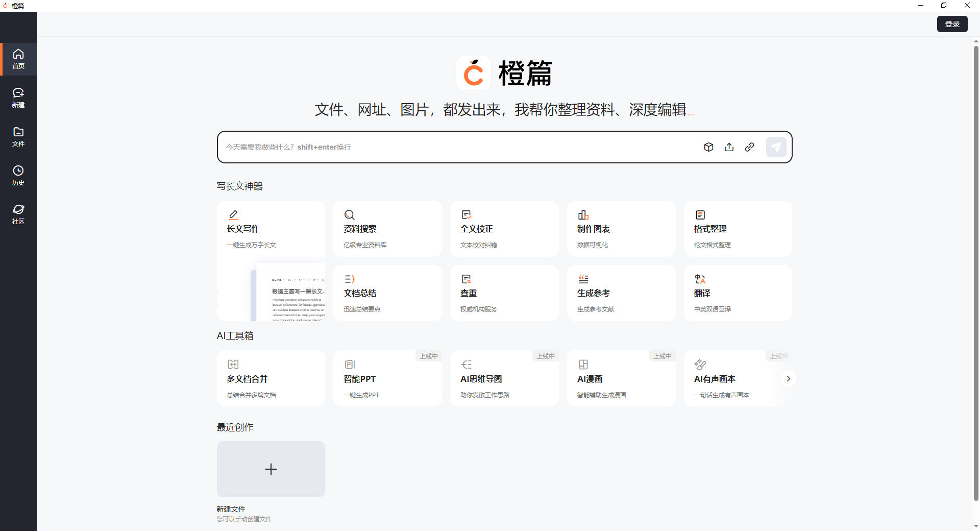Click the 一键生成万字长文 subtitle
The width and height of the screenshot is (980, 531).
(252, 245)
